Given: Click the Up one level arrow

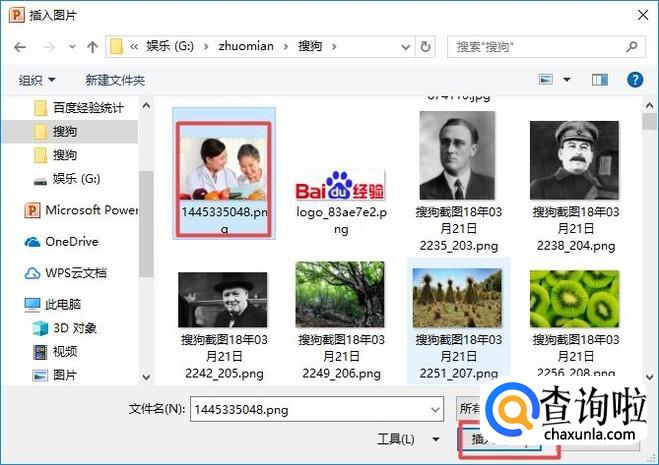Looking at the screenshot, I should 92,47.
